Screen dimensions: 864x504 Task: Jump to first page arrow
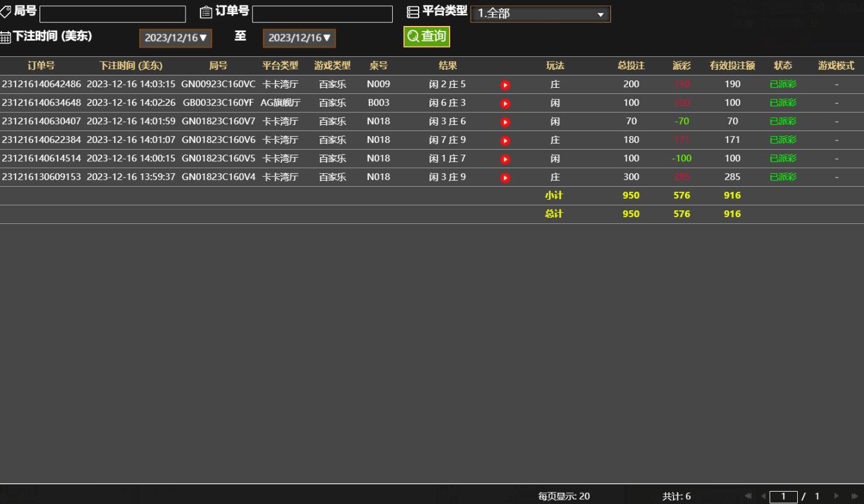(x=749, y=496)
